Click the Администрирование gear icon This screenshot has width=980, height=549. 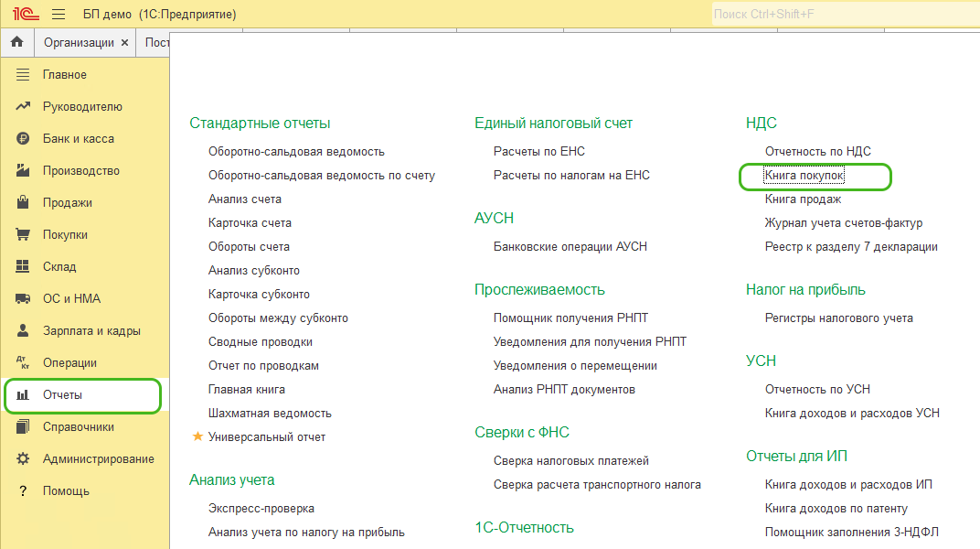[24, 459]
